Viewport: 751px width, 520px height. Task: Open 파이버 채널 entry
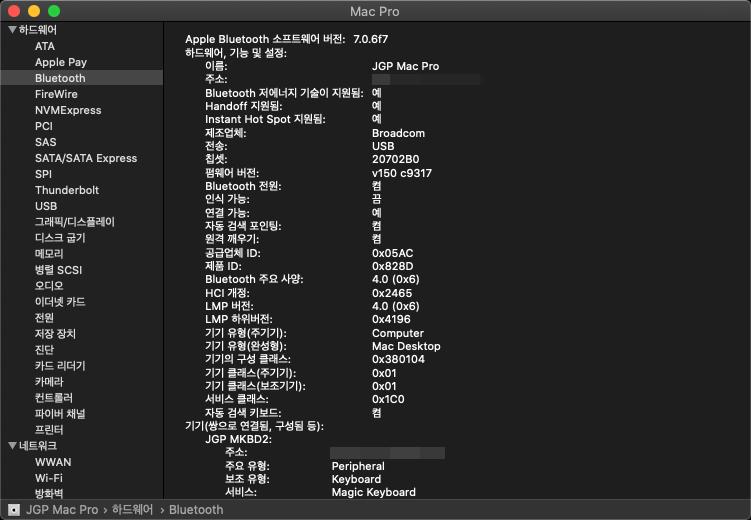tap(60, 414)
